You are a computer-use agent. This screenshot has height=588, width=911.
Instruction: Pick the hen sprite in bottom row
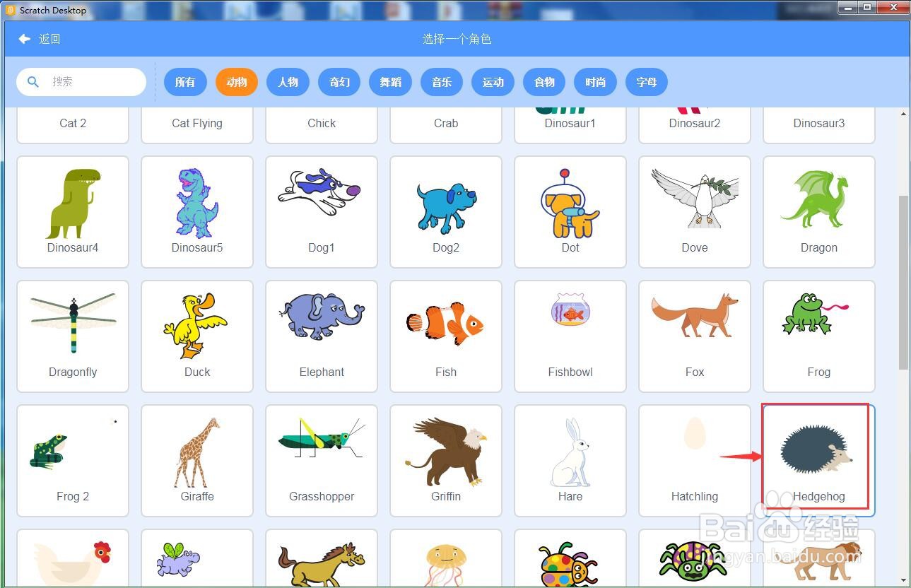(73, 558)
